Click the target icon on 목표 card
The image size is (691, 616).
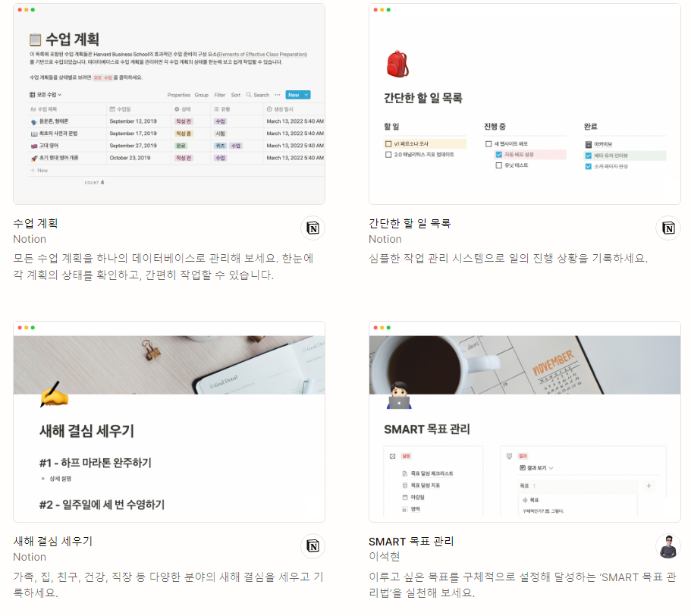525,500
